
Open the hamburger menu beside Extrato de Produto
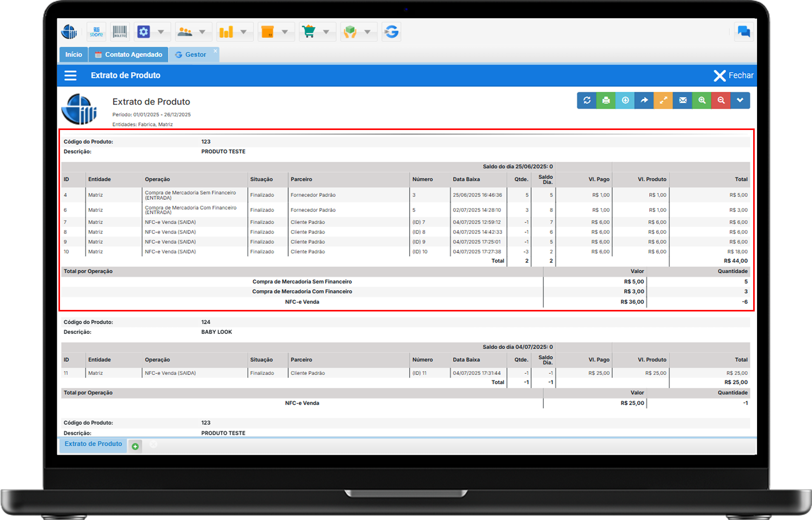(x=70, y=75)
